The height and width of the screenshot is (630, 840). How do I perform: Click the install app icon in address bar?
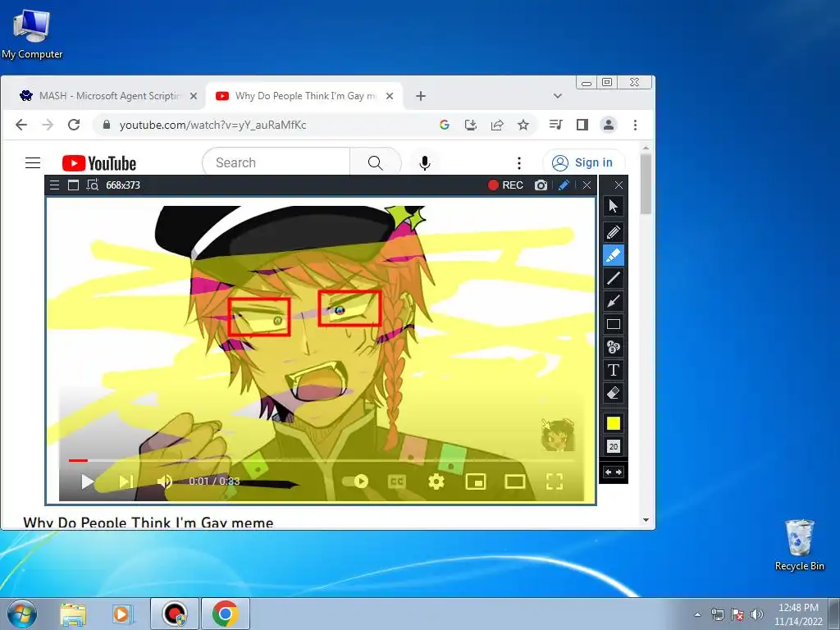470,125
